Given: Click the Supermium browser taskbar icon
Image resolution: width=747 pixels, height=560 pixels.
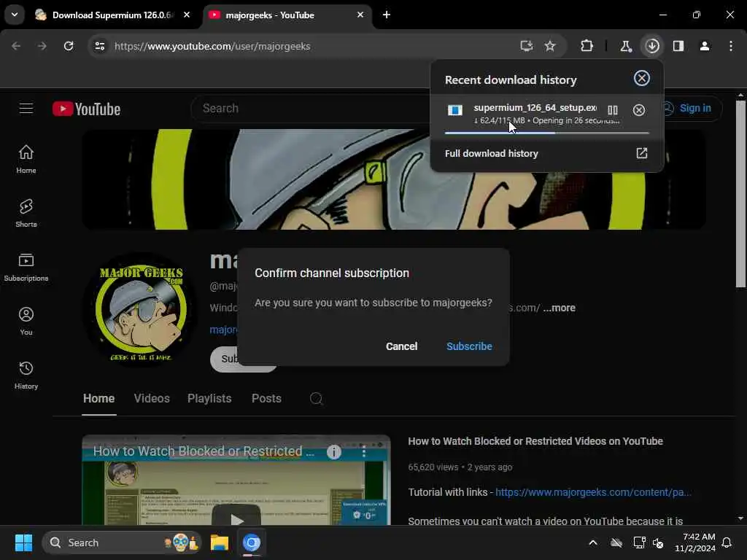Looking at the screenshot, I should click(252, 542).
